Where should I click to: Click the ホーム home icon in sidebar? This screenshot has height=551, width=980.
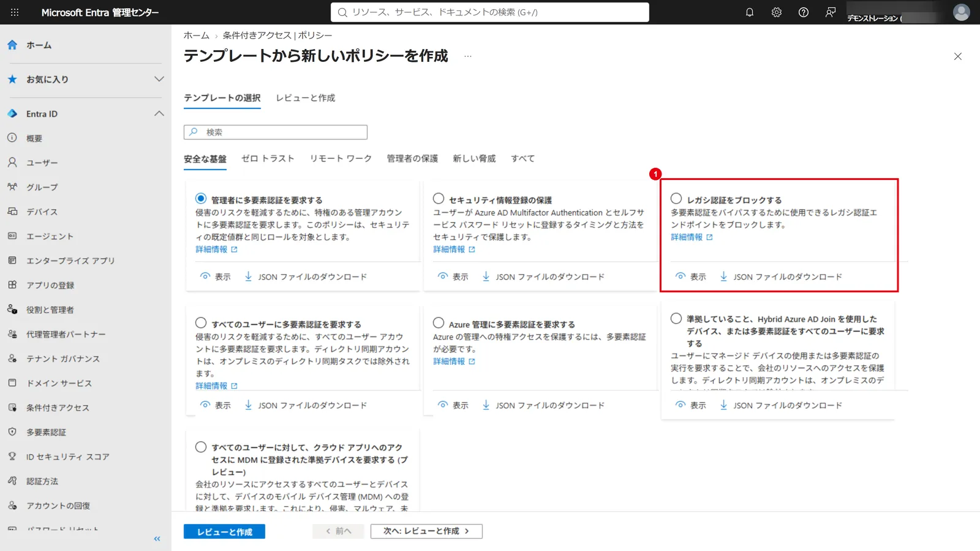tap(12, 45)
